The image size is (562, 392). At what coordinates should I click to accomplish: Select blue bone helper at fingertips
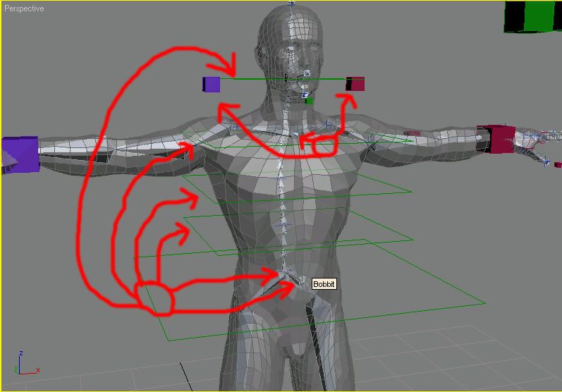pyautogui.click(x=548, y=161)
